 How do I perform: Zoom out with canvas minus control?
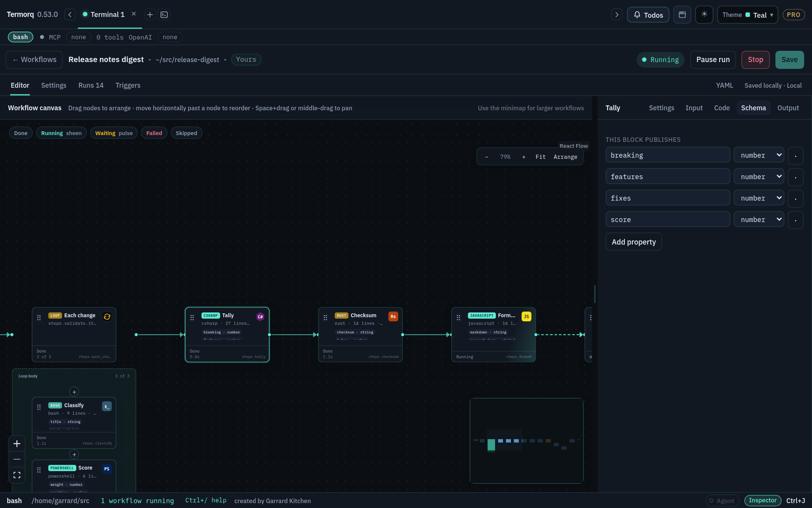486,157
